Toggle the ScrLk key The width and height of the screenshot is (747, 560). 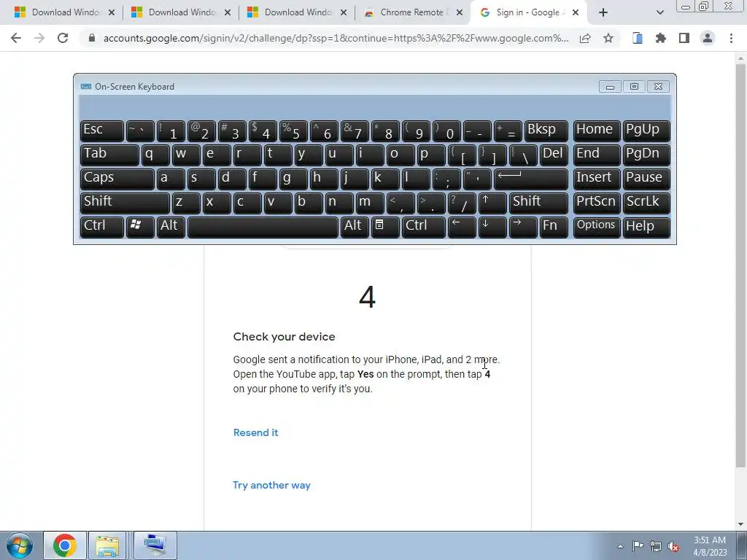pyautogui.click(x=646, y=202)
